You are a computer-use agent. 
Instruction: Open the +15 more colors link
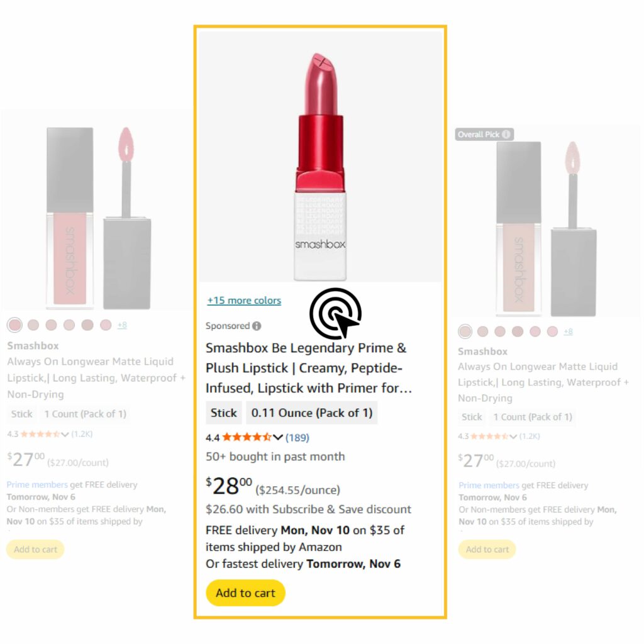coord(244,301)
